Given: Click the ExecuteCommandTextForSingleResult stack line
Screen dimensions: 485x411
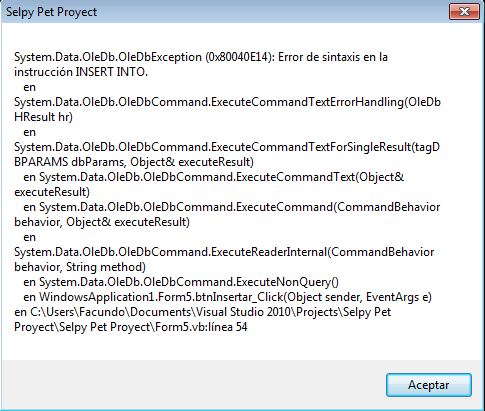Looking at the screenshot, I should pos(227,147).
